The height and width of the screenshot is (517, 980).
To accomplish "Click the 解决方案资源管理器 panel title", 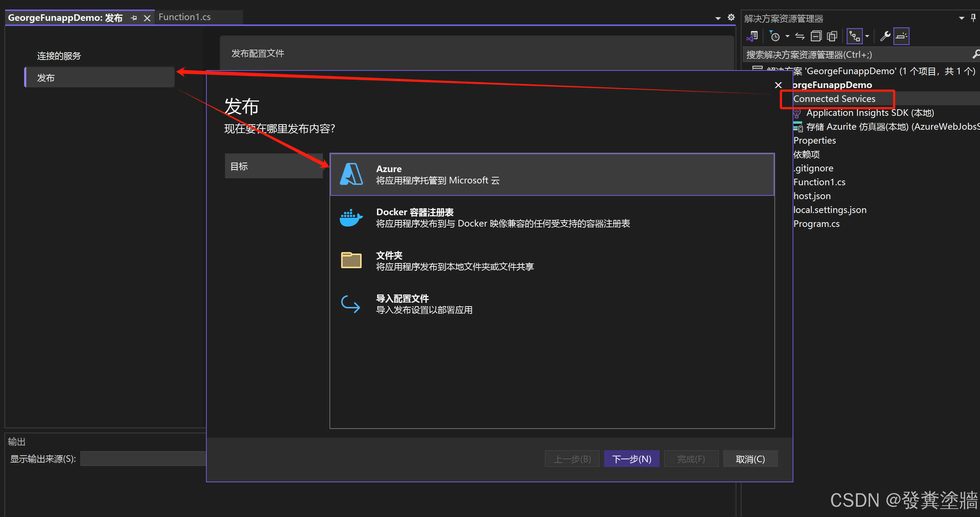I will (x=784, y=19).
